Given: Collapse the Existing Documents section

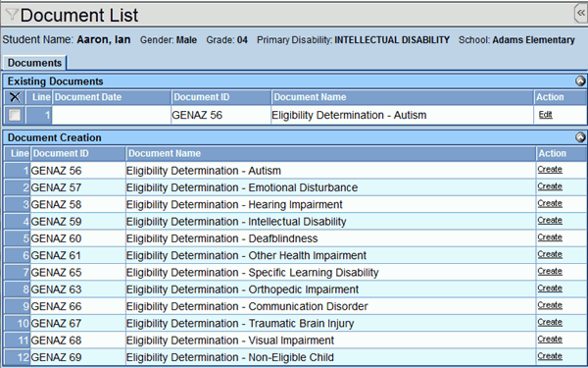Looking at the screenshot, I should point(580,80).
